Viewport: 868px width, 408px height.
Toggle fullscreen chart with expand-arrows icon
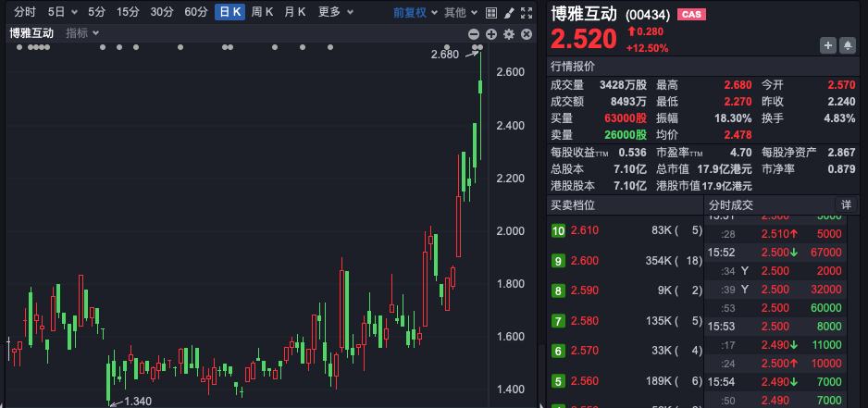(527, 12)
